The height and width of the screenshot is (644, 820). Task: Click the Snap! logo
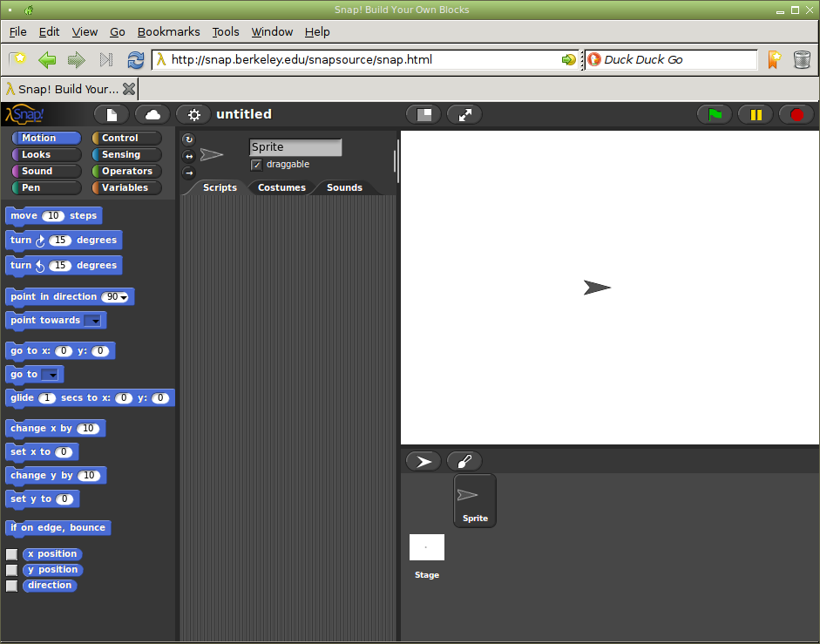click(24, 113)
